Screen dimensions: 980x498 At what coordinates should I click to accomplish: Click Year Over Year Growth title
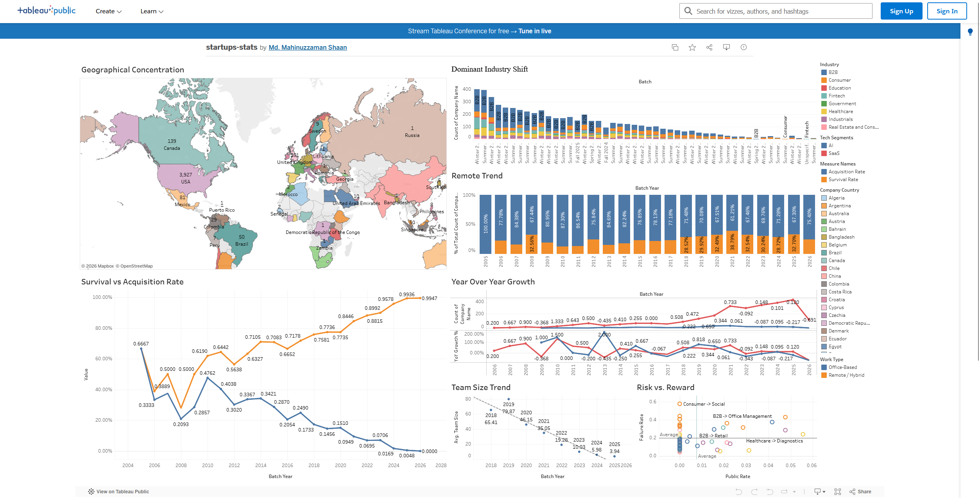pyautogui.click(x=493, y=282)
